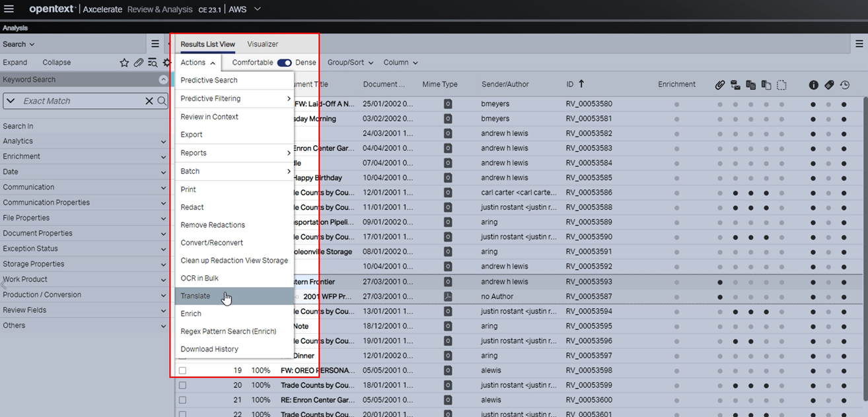This screenshot has height=417, width=868.
Task: Open the Search dropdown in left panel
Action: (18, 44)
